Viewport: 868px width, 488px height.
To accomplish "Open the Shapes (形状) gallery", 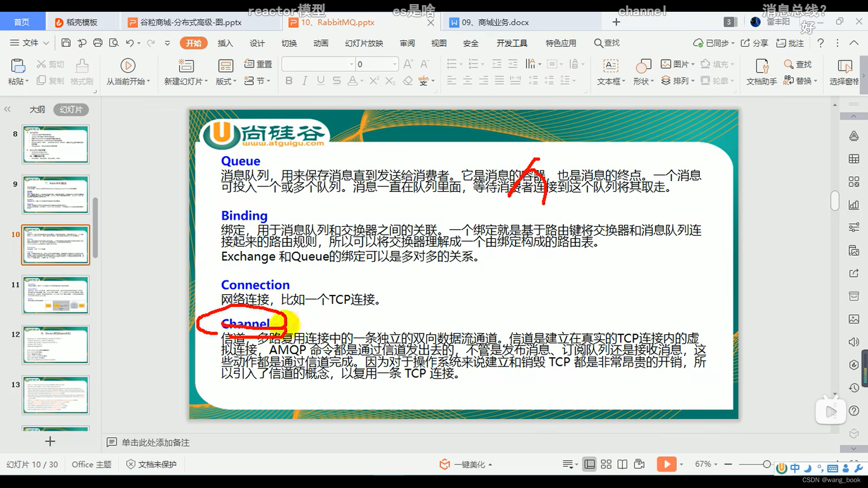I will [643, 71].
